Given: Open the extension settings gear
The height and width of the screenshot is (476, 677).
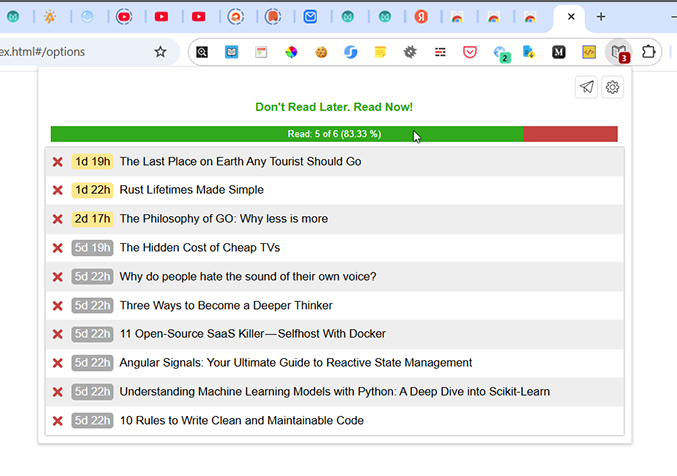Looking at the screenshot, I should (613, 88).
